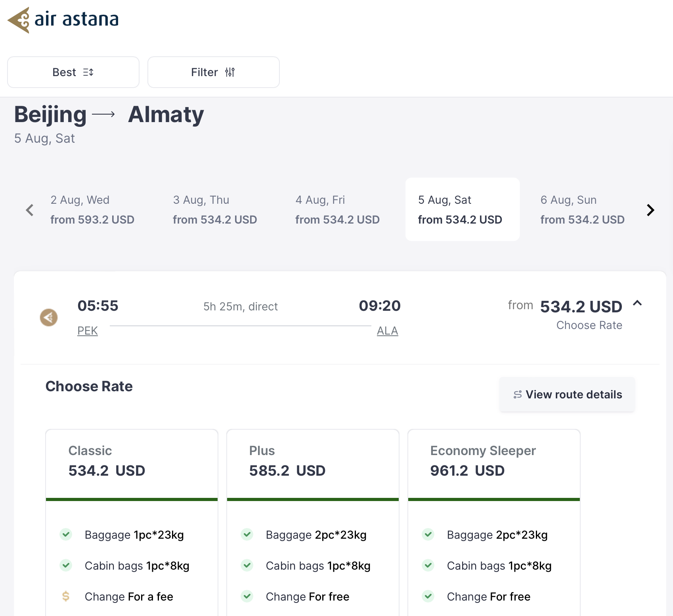The width and height of the screenshot is (673, 616).
Task: Open the Filter settings
Action: tap(214, 72)
